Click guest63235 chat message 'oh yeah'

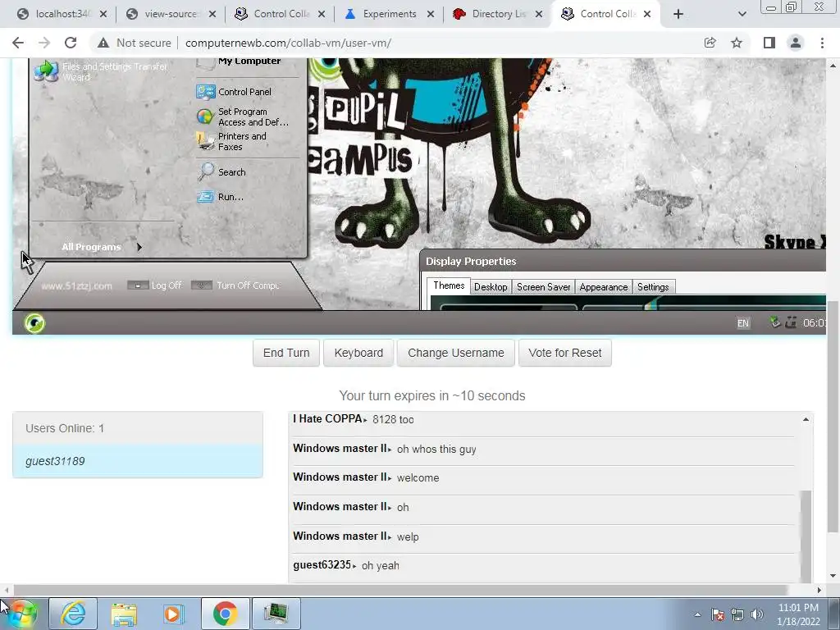click(381, 566)
